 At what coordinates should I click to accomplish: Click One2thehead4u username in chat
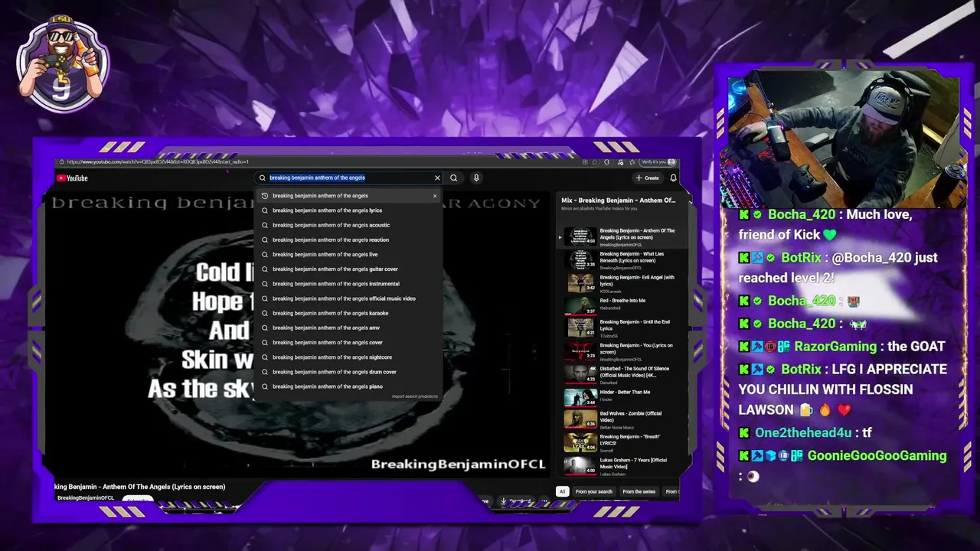[803, 433]
